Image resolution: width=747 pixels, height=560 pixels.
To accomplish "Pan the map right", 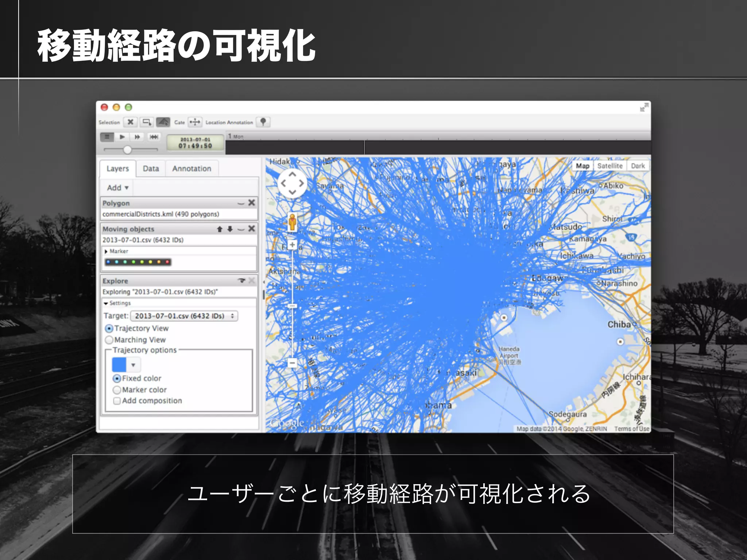I will point(301,183).
